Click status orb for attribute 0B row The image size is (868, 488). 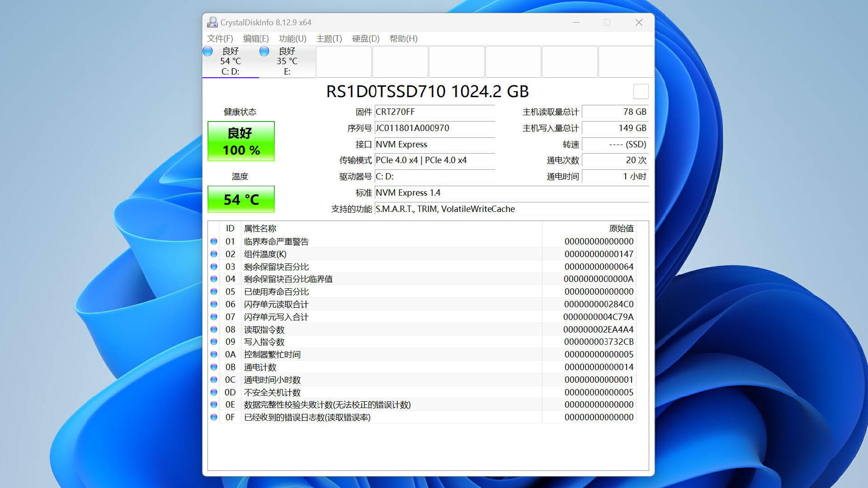[214, 367]
